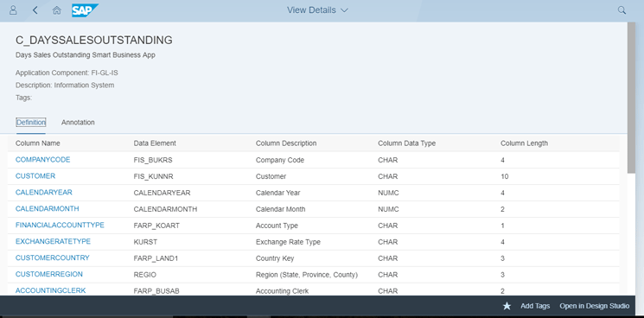
Task: Open the EXCHANGERATETYPE link
Action: point(53,242)
